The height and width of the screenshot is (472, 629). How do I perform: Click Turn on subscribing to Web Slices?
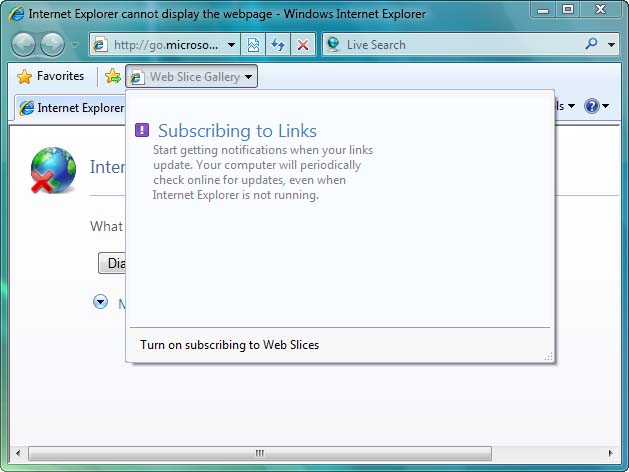(230, 345)
